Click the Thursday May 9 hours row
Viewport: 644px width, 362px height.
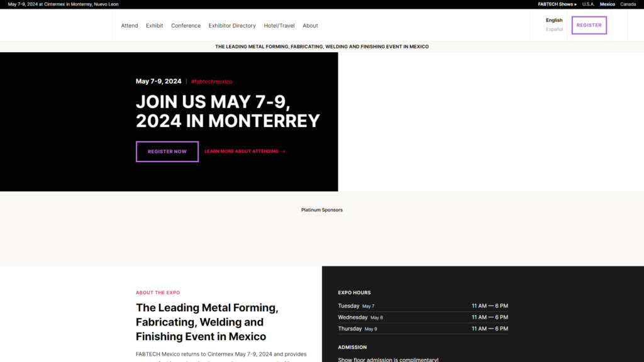(x=423, y=329)
